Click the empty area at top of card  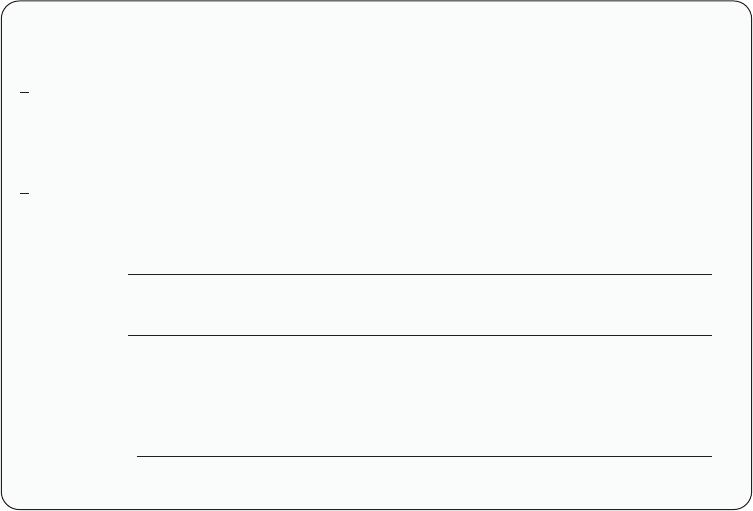pos(376,38)
